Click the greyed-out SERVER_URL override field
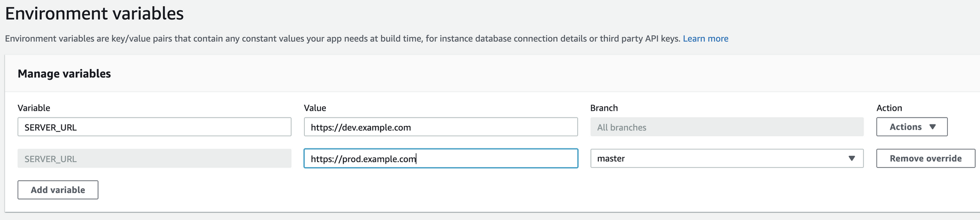 click(154, 159)
